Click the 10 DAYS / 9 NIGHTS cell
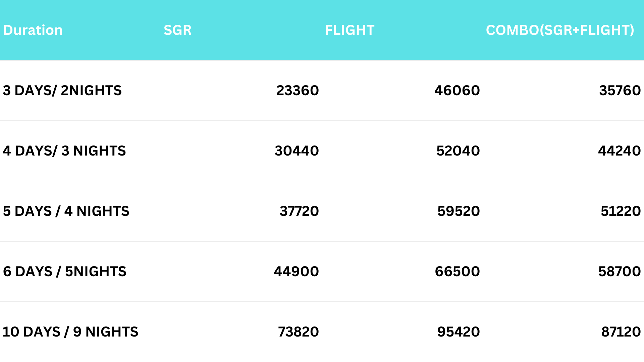The height and width of the screenshot is (362, 644). tap(70, 332)
